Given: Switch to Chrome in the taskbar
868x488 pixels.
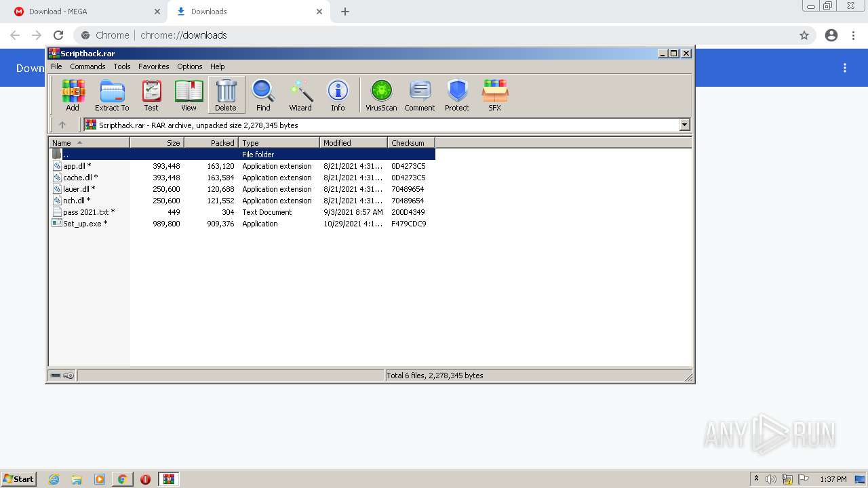Looking at the screenshot, I should [122, 479].
